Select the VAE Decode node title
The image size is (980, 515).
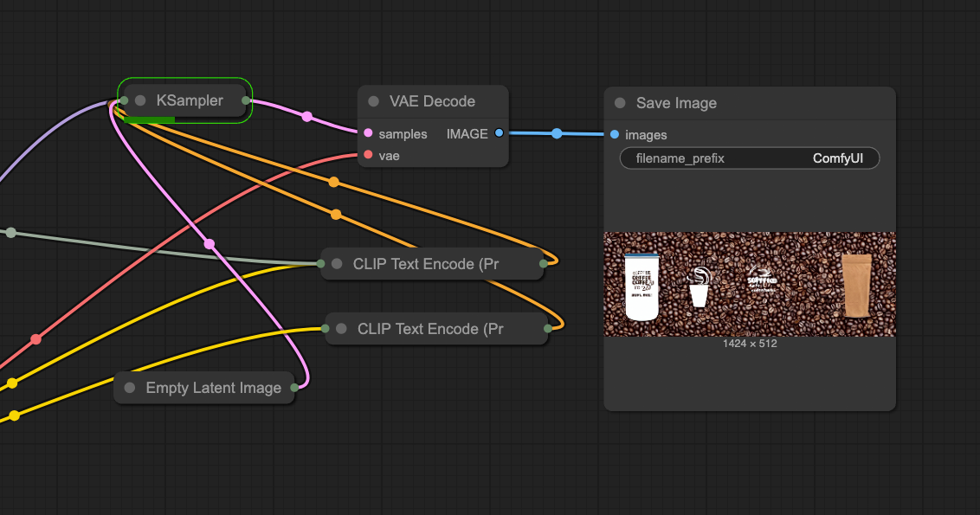click(432, 101)
